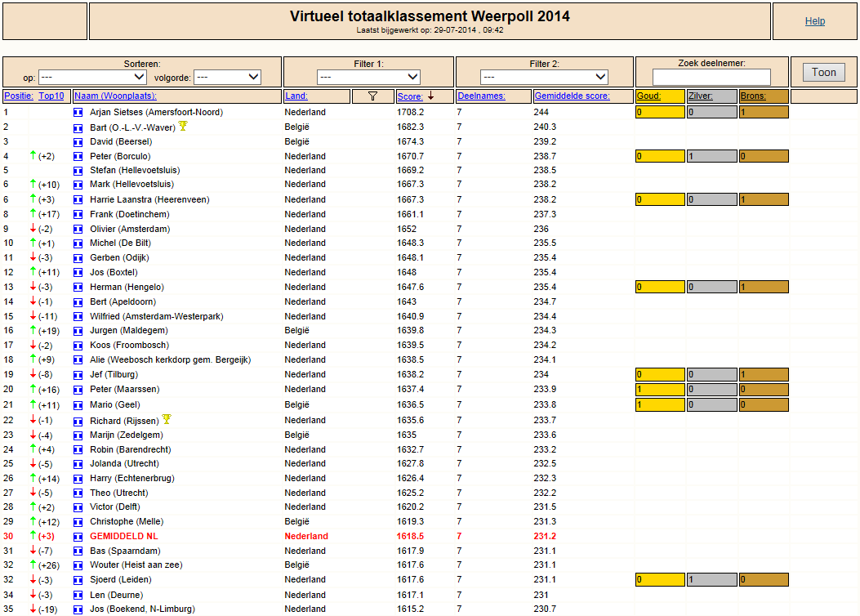
Task: Open the Help link
Action: tap(815, 21)
